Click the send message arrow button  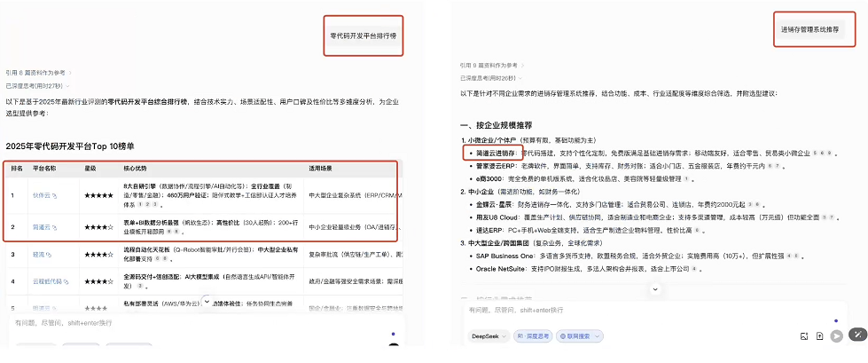point(835,336)
